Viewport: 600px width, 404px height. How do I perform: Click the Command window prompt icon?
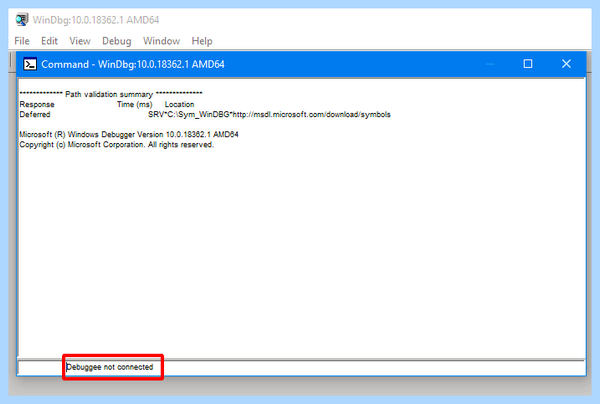coord(30,64)
